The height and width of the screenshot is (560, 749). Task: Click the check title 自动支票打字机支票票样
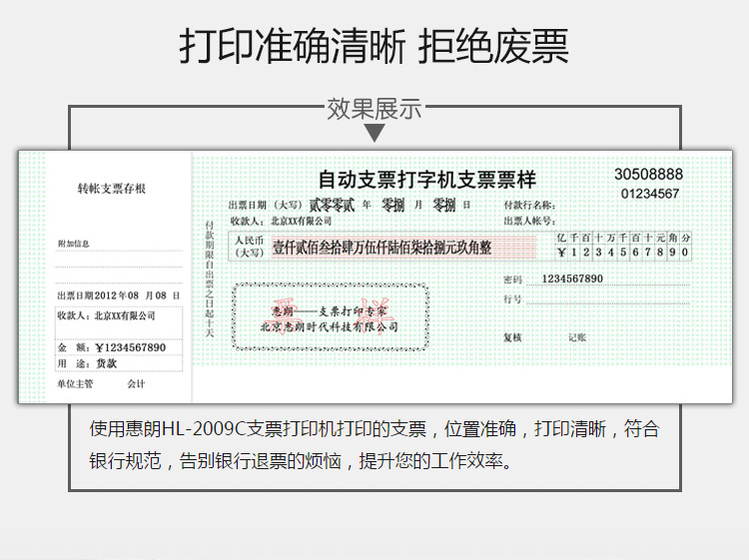tap(427, 180)
